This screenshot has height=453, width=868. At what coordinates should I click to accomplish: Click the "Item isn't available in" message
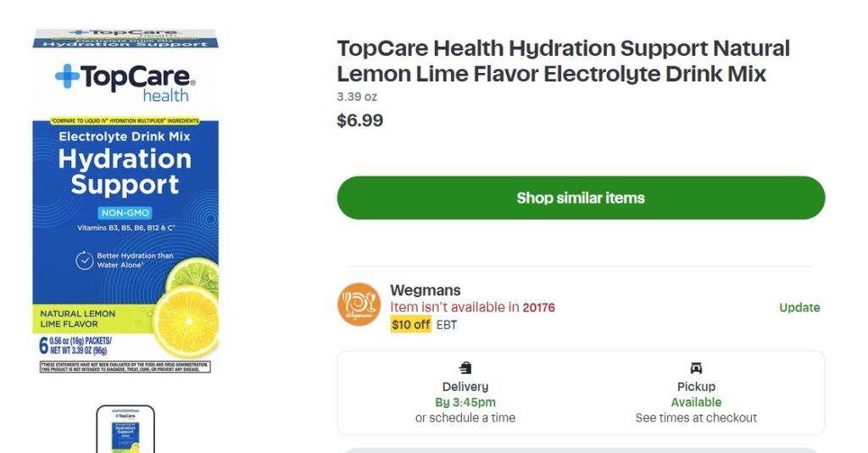click(454, 307)
